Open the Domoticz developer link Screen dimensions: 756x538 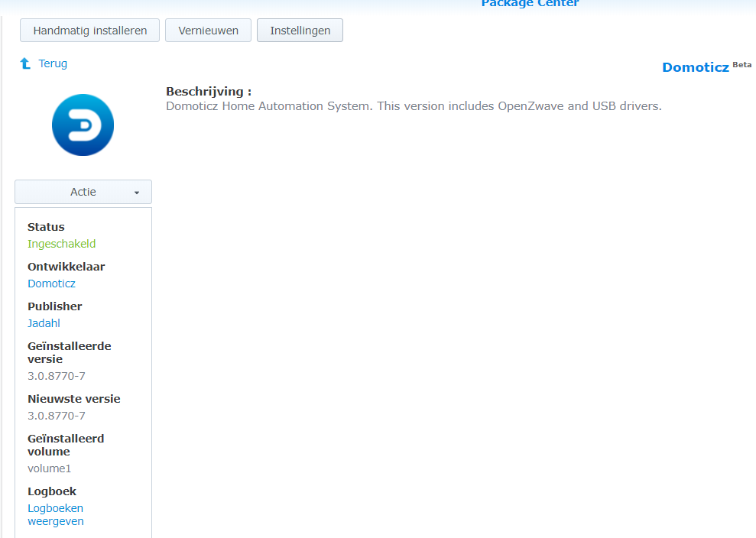pyautogui.click(x=51, y=284)
